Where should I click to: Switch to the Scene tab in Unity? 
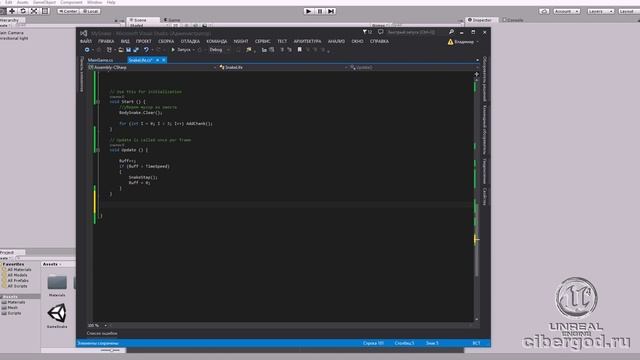tap(143, 20)
